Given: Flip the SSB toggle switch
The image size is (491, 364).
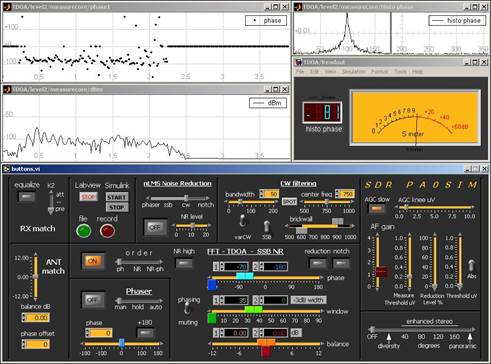Looking at the screenshot, I should (x=266, y=227).
